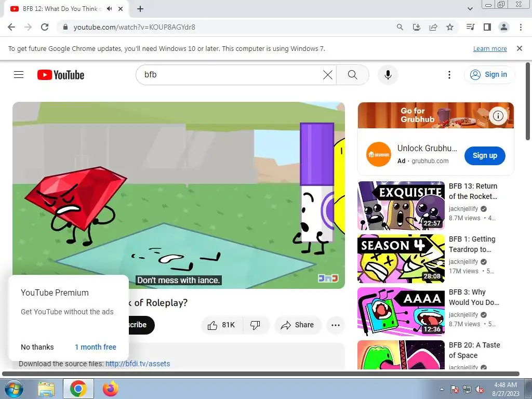Open Grubhub advertiser logo
This screenshot has width=532, height=399.
(378, 154)
